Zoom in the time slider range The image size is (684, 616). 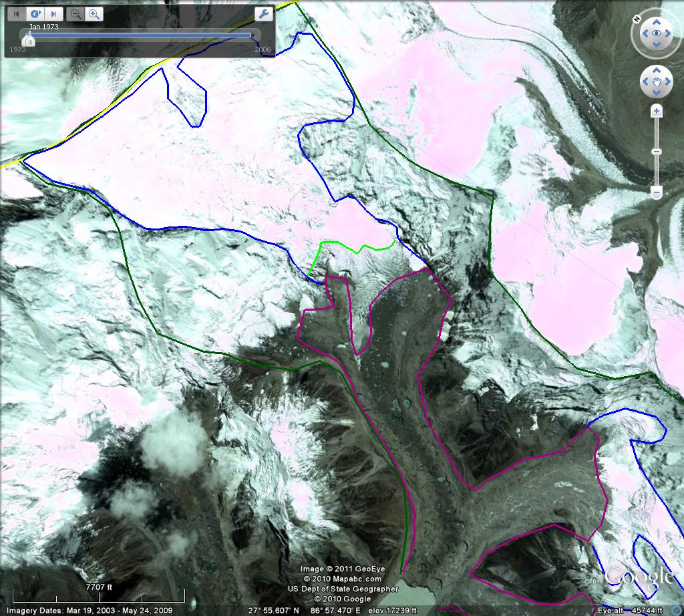94,13
